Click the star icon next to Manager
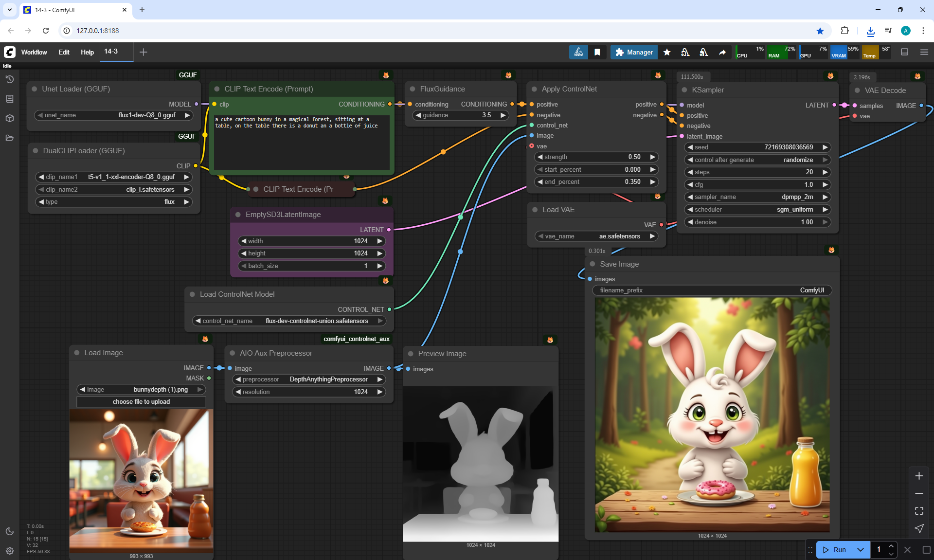The height and width of the screenshot is (560, 934). click(667, 52)
